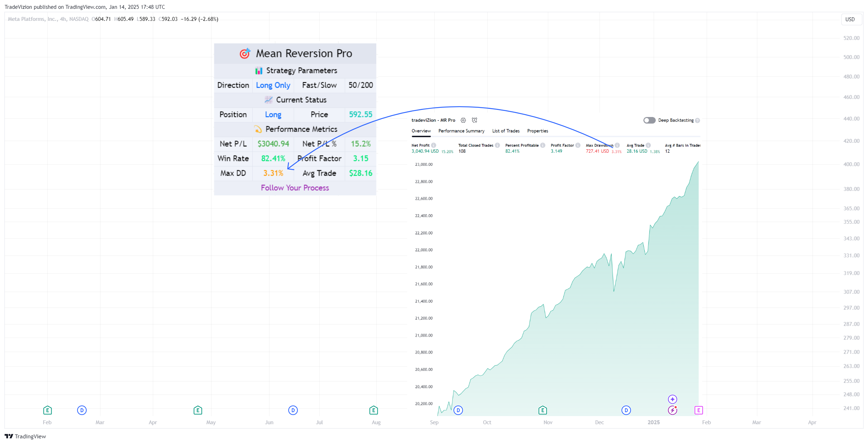Click the '592.55' price cell
This screenshot has width=868, height=444.
361,115
